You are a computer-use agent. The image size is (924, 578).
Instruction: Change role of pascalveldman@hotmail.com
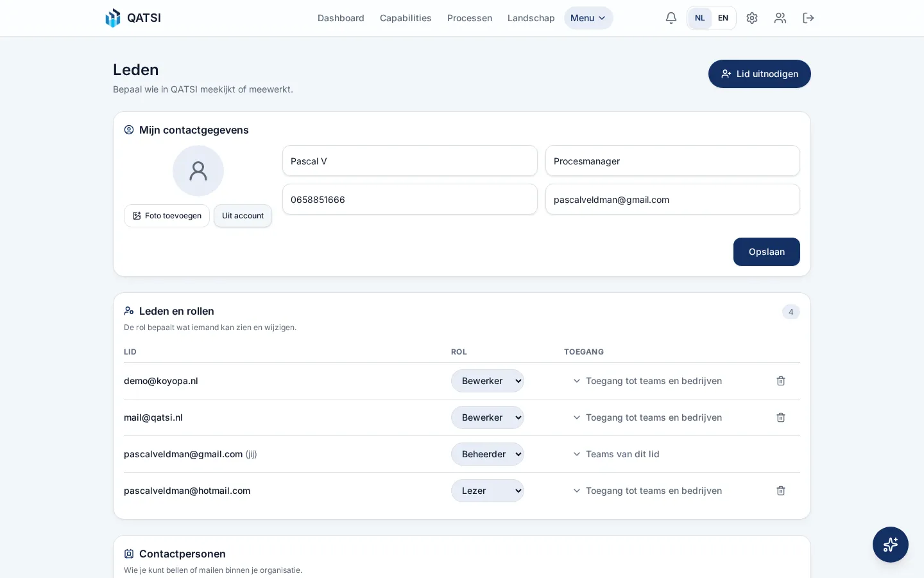click(488, 491)
